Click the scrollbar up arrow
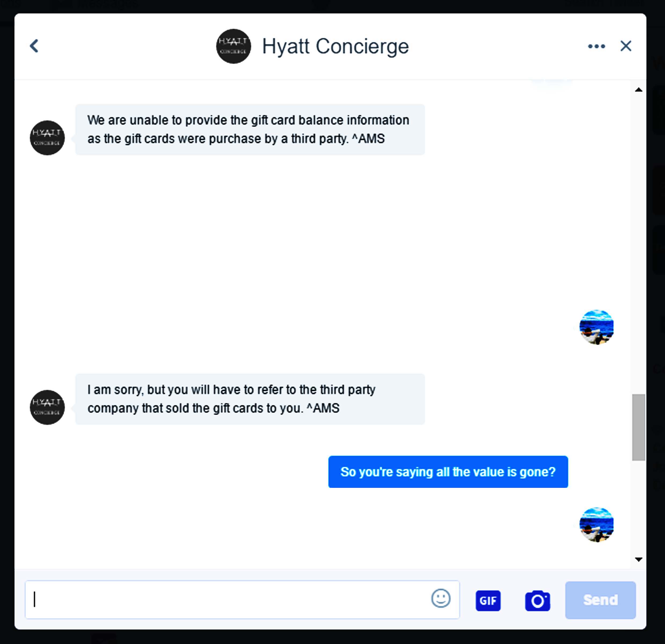 pos(638,90)
